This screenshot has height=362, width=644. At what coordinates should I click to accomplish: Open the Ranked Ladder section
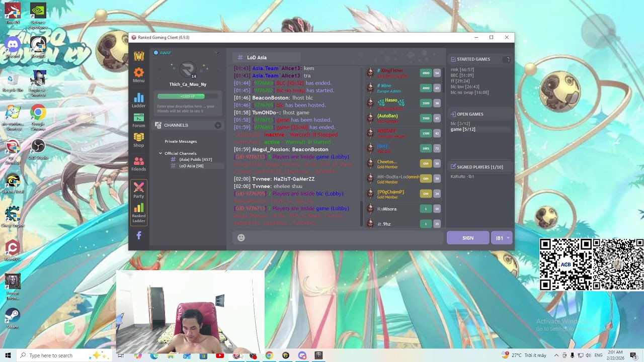pyautogui.click(x=139, y=213)
